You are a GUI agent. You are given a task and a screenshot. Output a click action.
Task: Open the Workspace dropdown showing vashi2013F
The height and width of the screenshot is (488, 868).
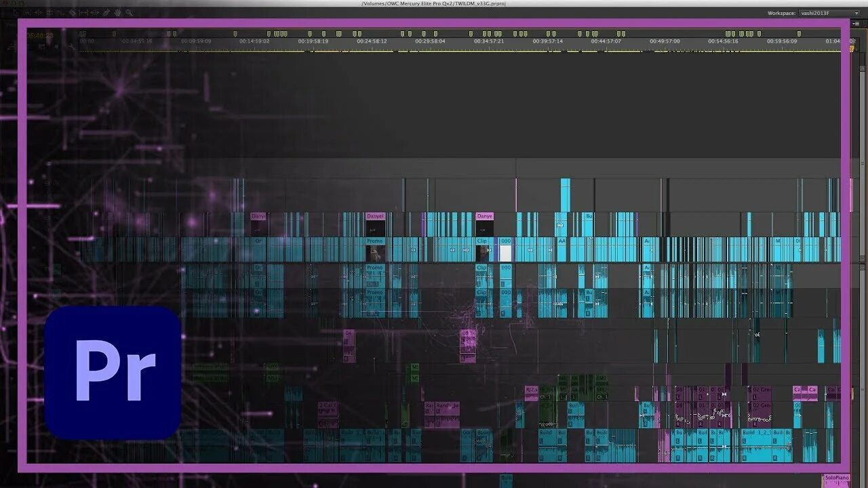click(x=829, y=13)
